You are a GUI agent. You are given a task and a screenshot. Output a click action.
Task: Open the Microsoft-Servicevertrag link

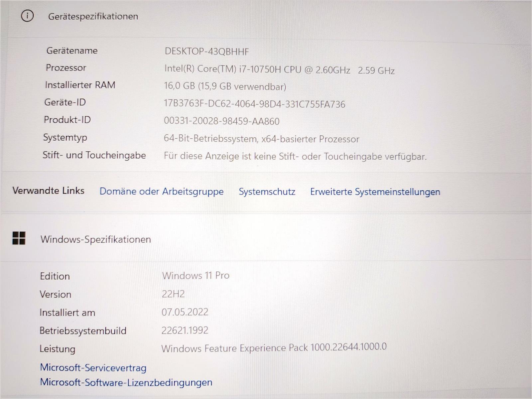click(93, 367)
